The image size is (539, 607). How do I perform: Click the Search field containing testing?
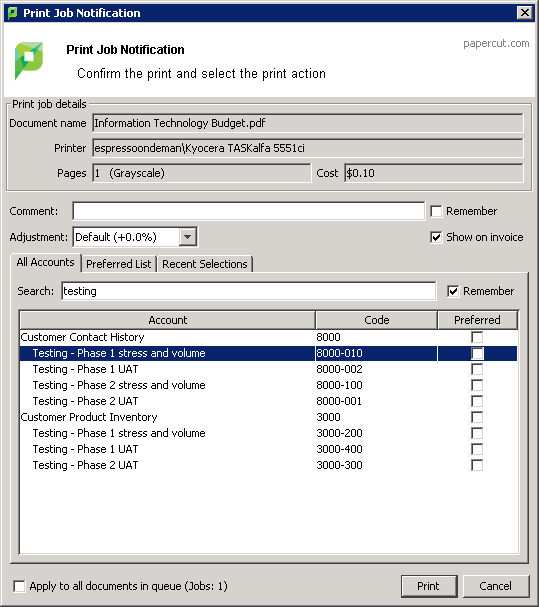249,291
